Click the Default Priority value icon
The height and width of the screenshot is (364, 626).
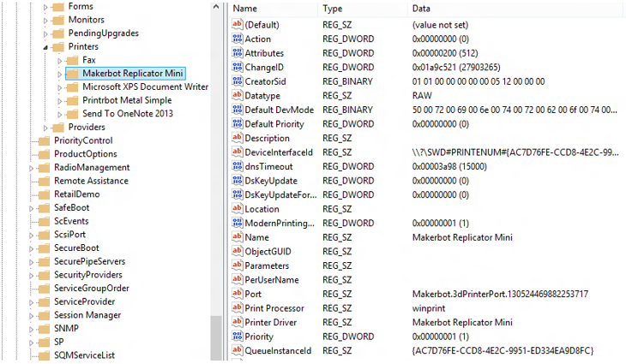[238, 123]
